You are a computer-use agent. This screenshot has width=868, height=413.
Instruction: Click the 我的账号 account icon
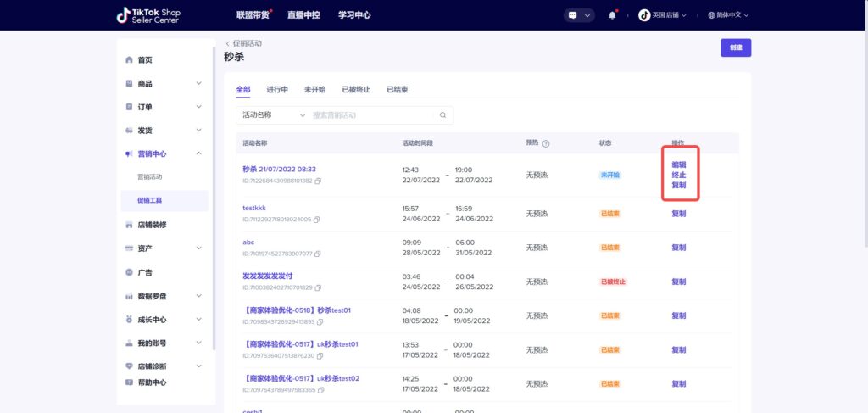[x=129, y=343]
